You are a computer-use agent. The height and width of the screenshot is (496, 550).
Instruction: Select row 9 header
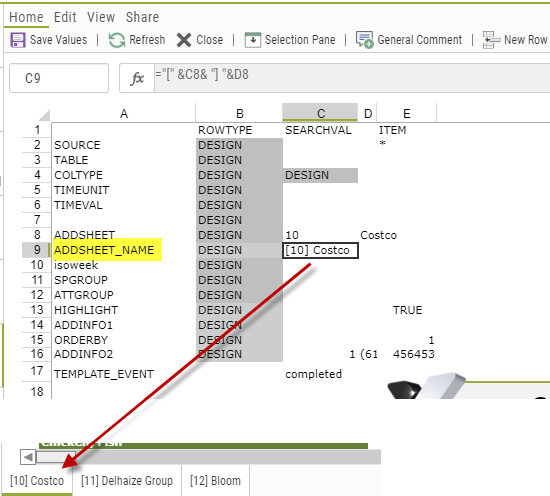pos(36,250)
